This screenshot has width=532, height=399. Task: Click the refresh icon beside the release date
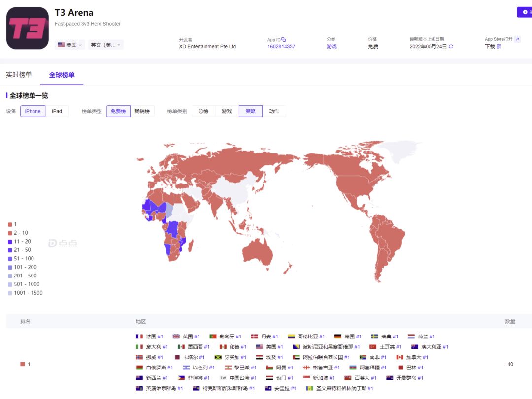point(451,47)
